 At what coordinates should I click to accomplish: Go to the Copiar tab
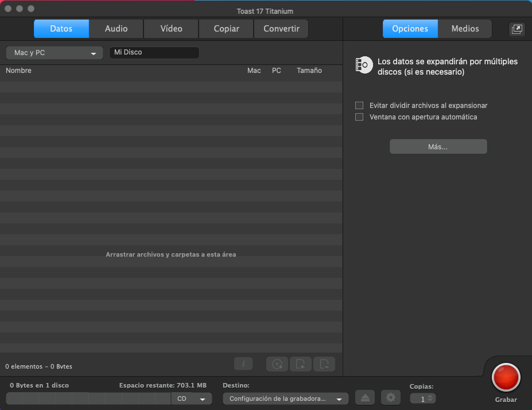[226, 29]
